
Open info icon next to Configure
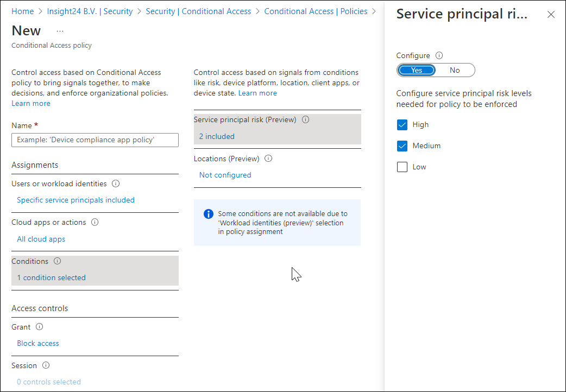(x=439, y=55)
